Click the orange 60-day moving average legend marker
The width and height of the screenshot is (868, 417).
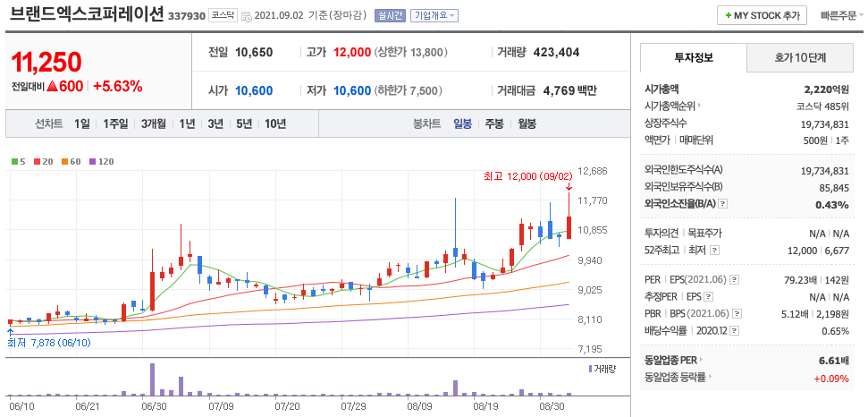64,162
